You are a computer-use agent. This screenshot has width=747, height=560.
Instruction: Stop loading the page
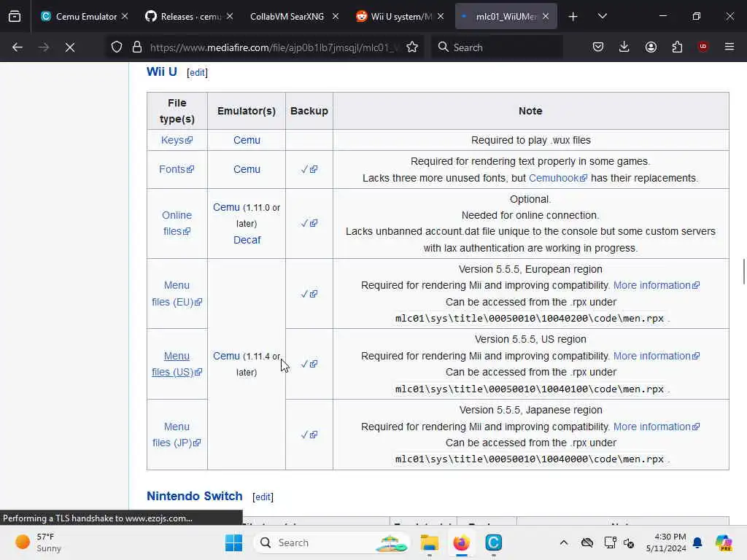pos(70,47)
